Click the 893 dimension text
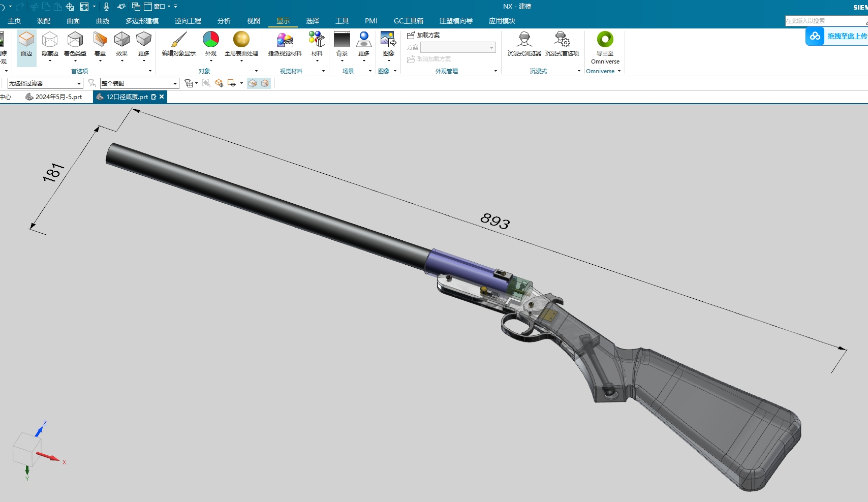This screenshot has height=502, width=868. point(495,221)
